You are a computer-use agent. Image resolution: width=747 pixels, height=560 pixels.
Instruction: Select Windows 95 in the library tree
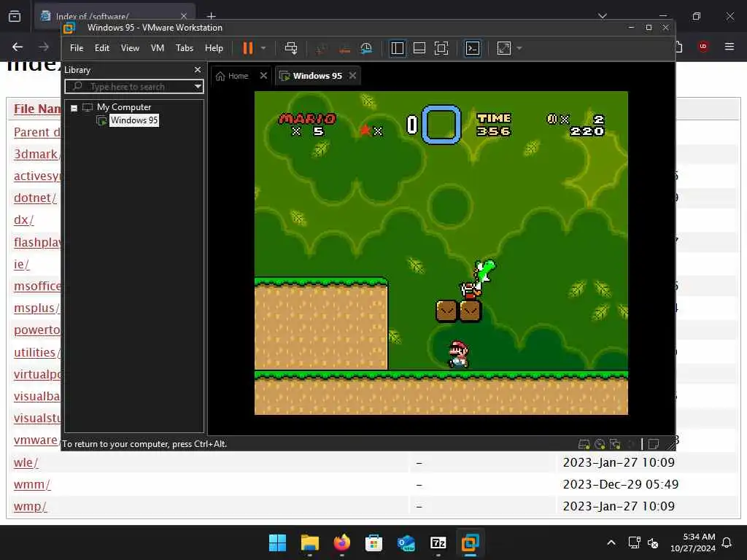point(134,120)
